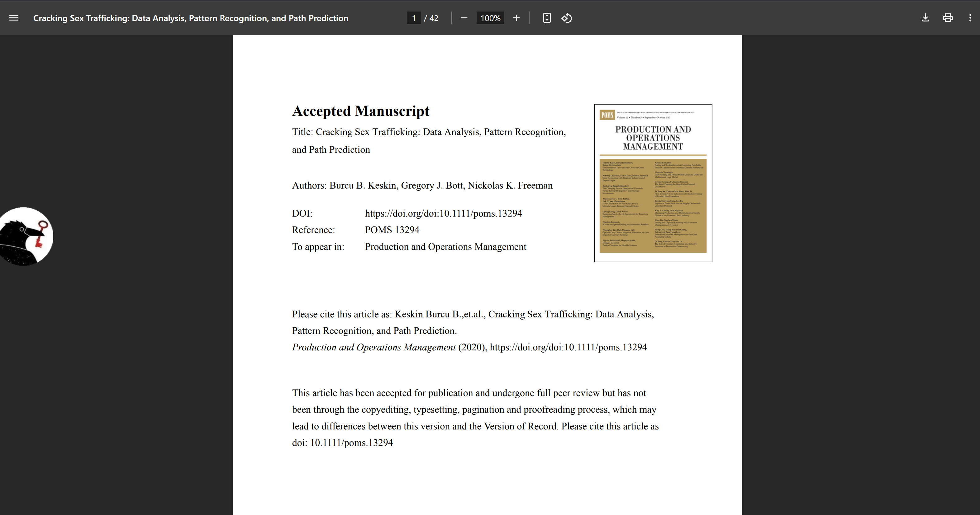Click the current page number field

click(x=414, y=18)
